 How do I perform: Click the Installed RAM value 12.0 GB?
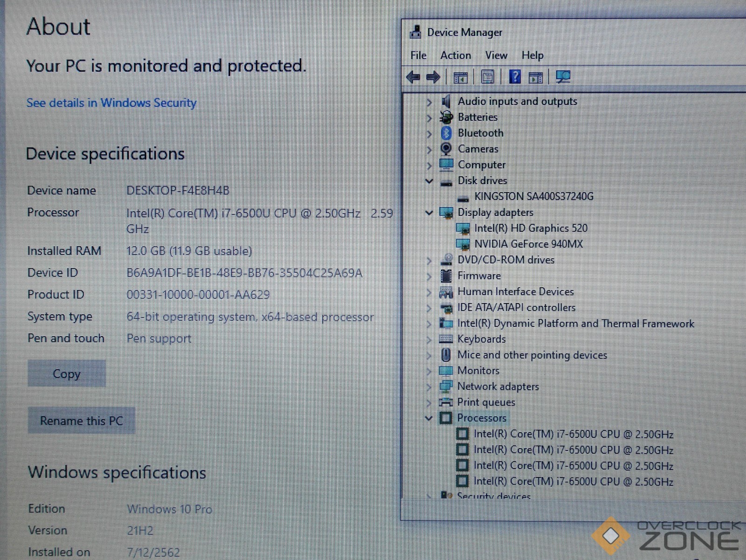(x=189, y=251)
